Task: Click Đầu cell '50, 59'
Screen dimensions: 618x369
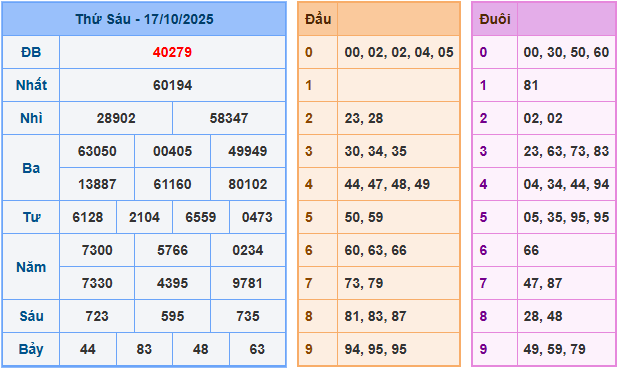Action: (x=364, y=217)
